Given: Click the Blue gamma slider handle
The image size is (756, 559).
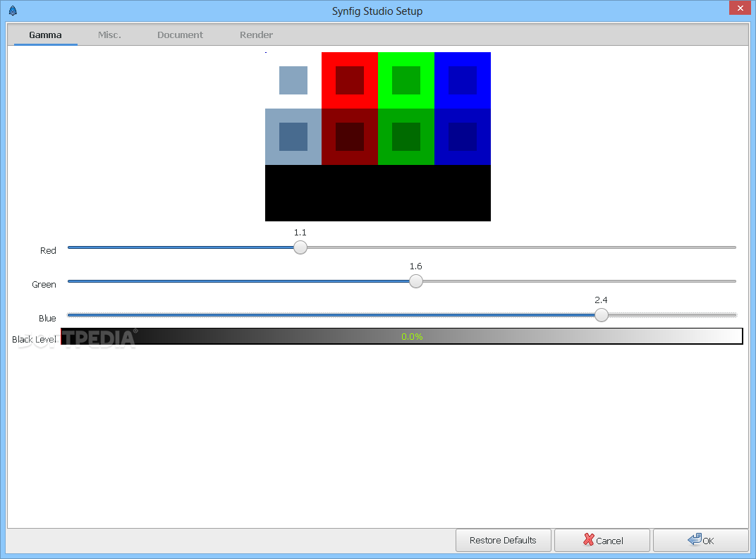Looking at the screenshot, I should (602, 315).
